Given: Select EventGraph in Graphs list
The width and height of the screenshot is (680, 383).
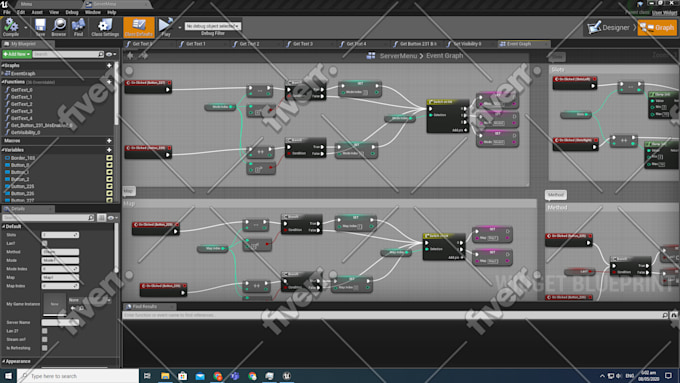Looking at the screenshot, I should point(23,73).
